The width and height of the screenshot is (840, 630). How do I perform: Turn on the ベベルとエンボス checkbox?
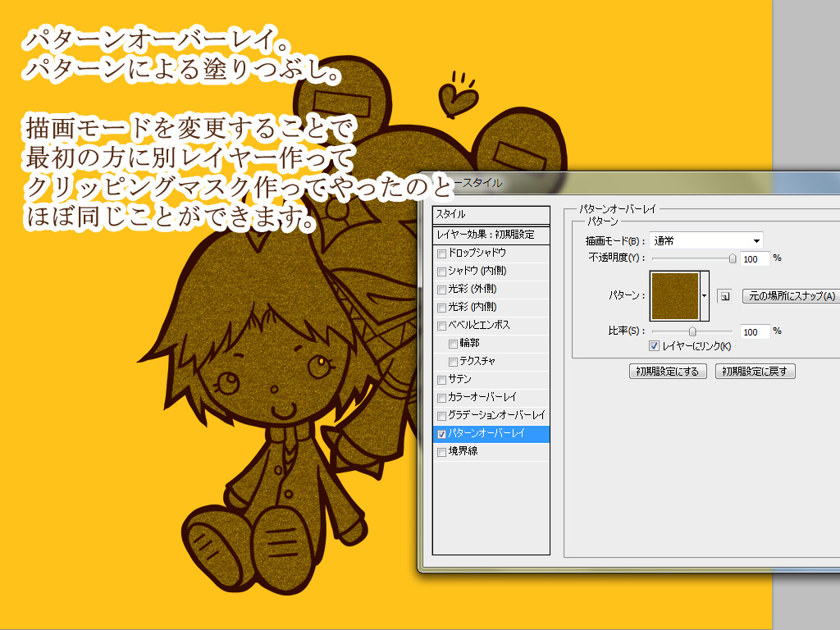pos(442,326)
